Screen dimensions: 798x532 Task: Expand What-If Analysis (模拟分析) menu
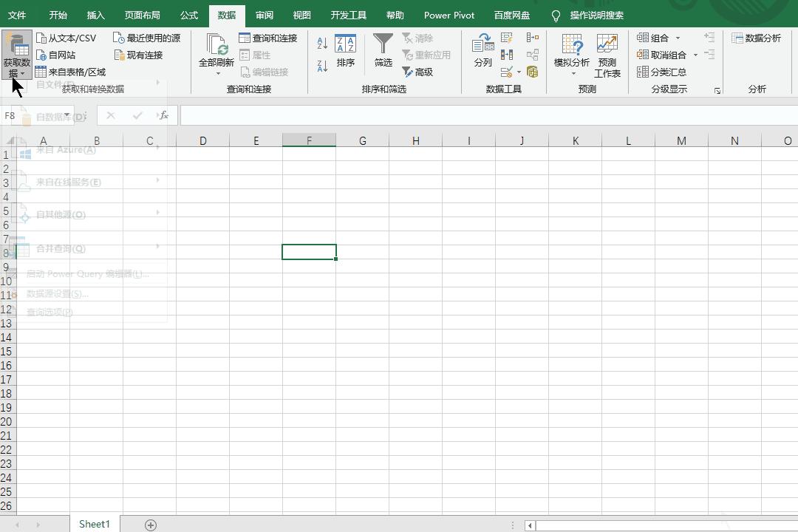click(571, 56)
